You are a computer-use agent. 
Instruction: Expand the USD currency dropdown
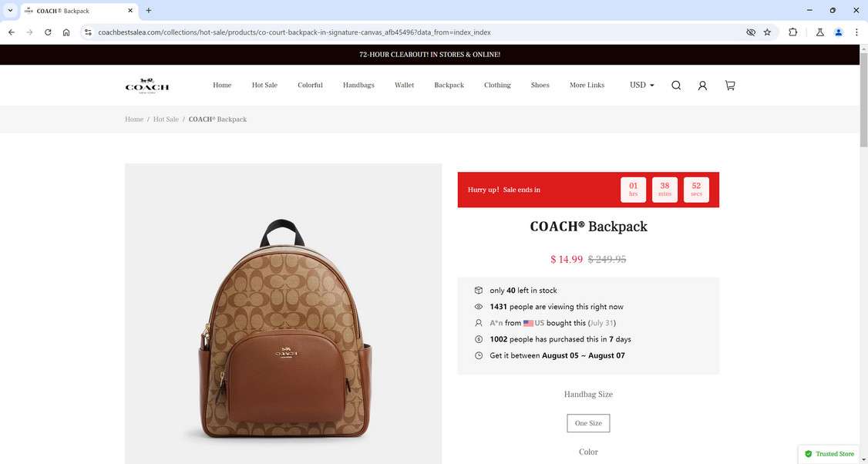(642, 85)
